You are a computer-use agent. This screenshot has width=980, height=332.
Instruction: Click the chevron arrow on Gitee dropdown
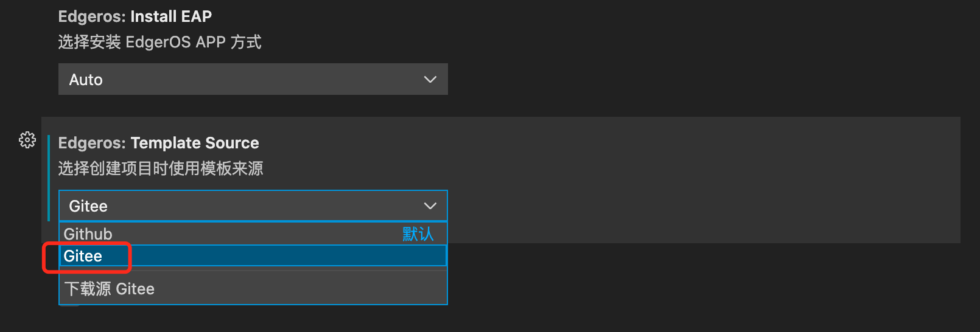click(430, 206)
